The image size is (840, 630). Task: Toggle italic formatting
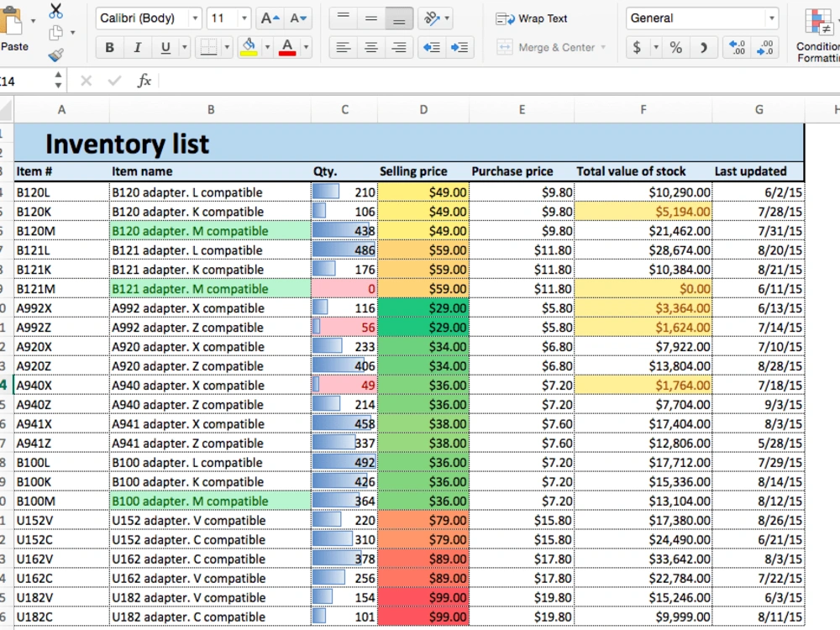point(138,48)
